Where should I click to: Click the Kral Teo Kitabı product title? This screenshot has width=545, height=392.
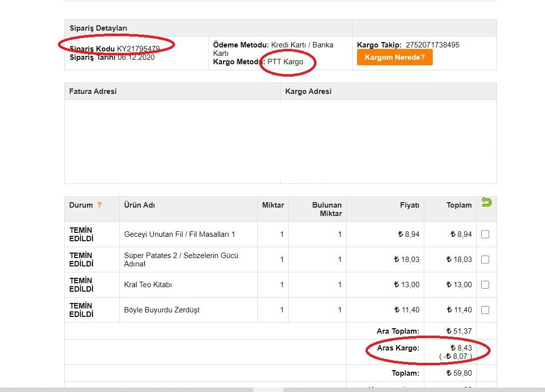148,285
